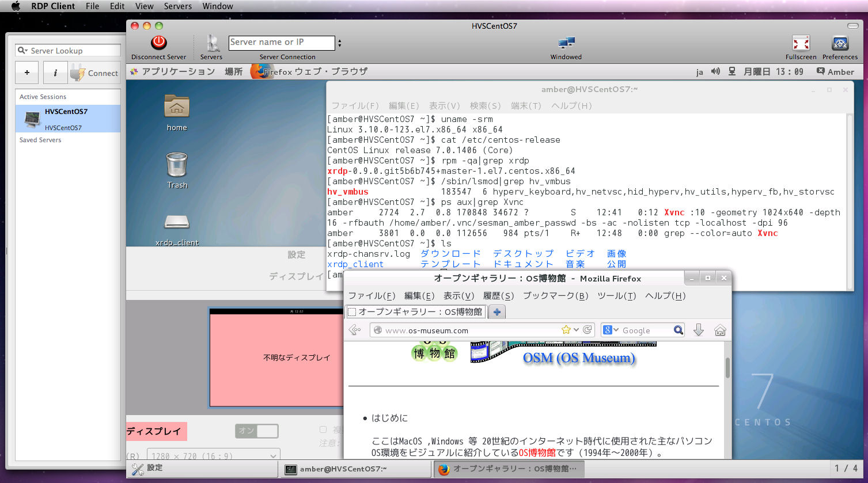The height and width of the screenshot is (483, 868).
Task: Click the Server Lookup search field
Action: click(68, 51)
